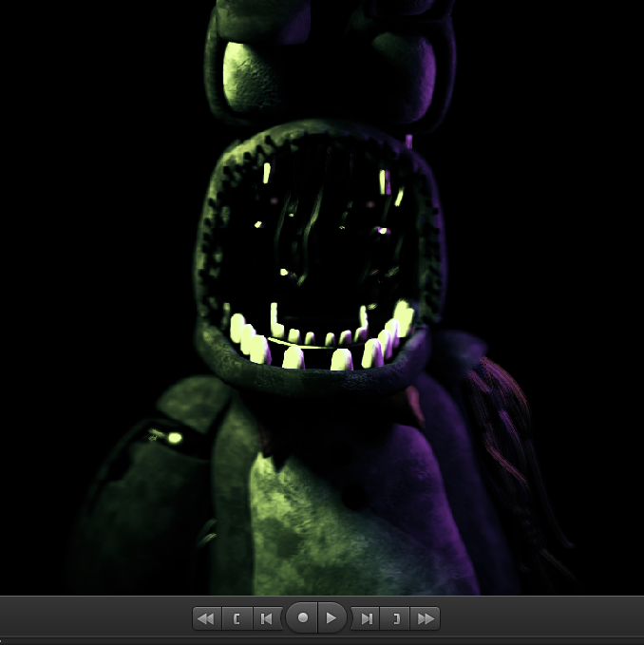
Task: Click the fast-forward double-arrow button
Action: (426, 618)
